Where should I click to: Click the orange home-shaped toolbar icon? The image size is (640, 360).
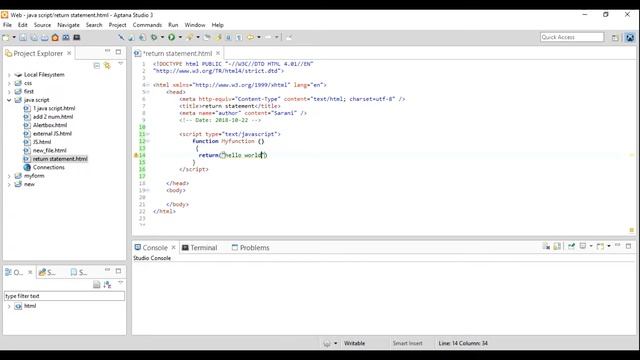click(55, 38)
